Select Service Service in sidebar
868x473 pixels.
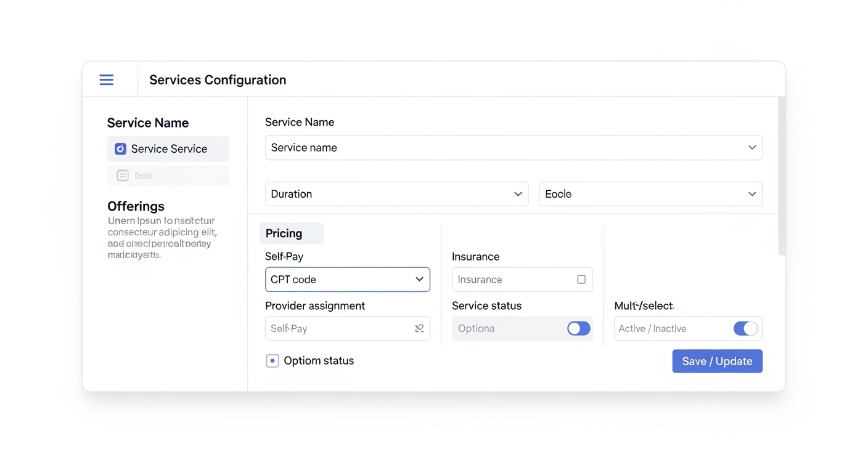click(x=168, y=149)
